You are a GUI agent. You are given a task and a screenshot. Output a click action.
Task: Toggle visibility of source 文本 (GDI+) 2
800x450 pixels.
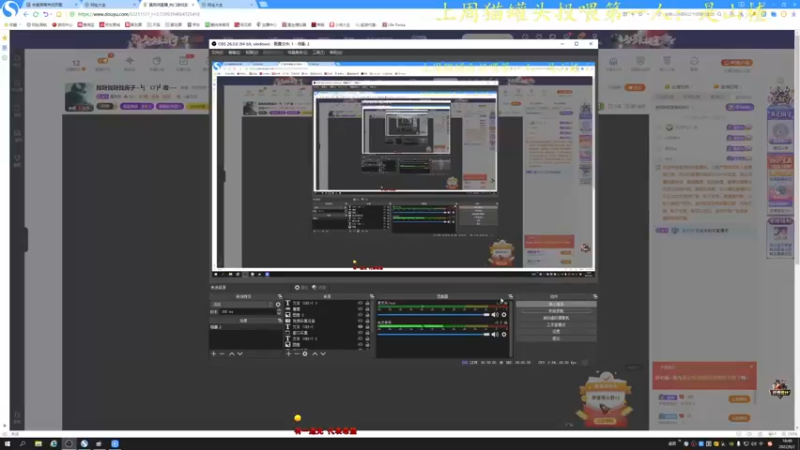[360, 338]
